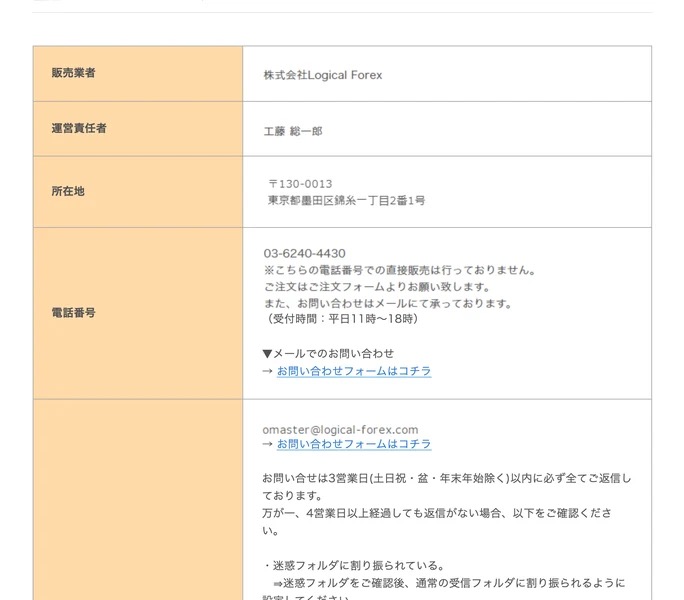Screen dimensions: 684x600
Task: Click bullet 迷惑フォルダに割り振られている
Action: [353, 566]
